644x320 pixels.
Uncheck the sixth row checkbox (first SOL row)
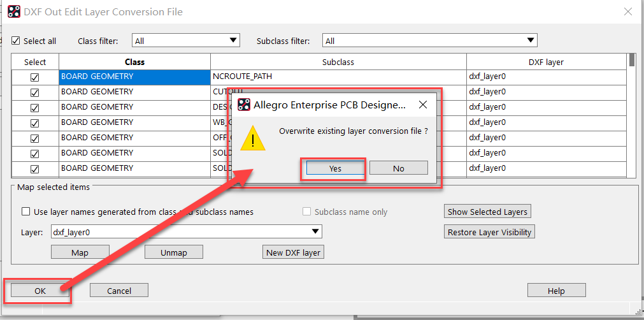click(x=35, y=154)
